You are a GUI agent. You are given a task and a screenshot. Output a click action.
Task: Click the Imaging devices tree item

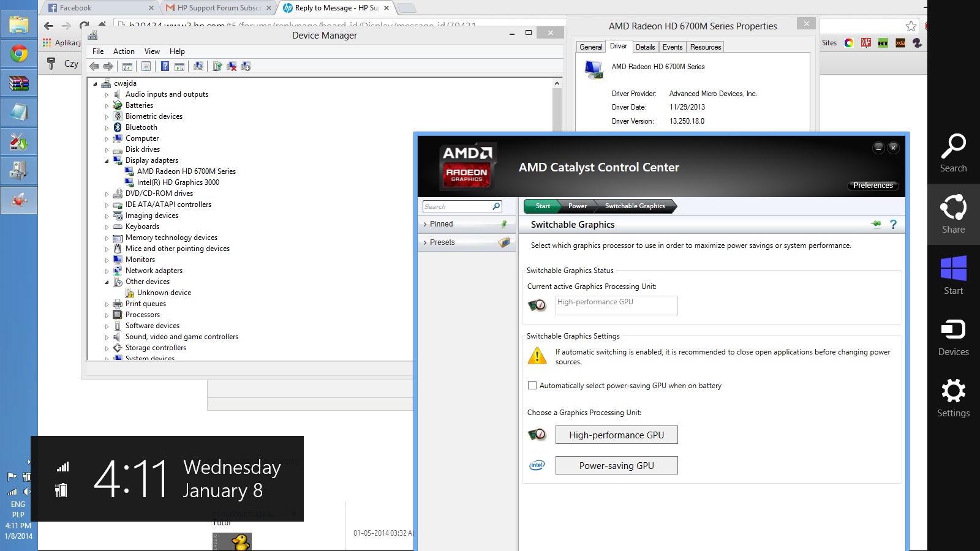pos(151,216)
